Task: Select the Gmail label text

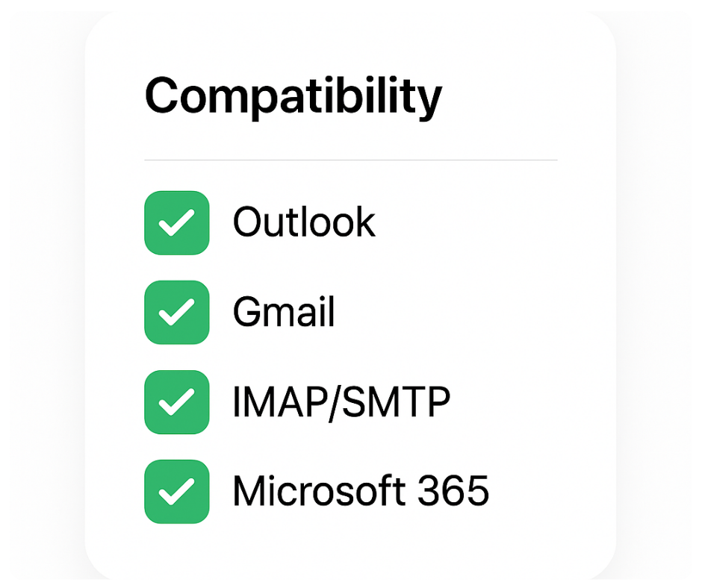Action: pyautogui.click(x=284, y=312)
